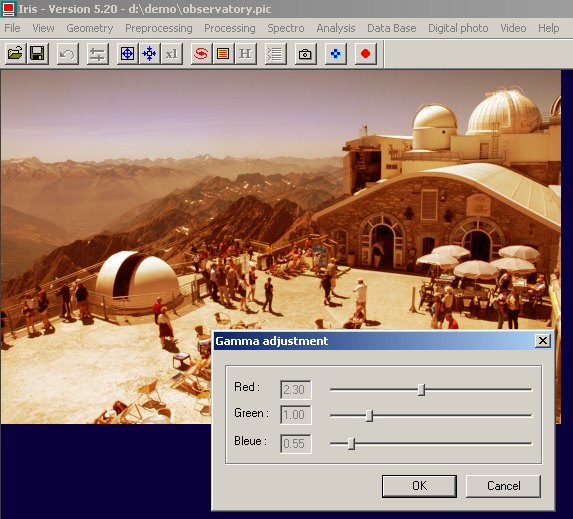Click the blue cross pattern icon
The image size is (573, 519).
coord(335,54)
